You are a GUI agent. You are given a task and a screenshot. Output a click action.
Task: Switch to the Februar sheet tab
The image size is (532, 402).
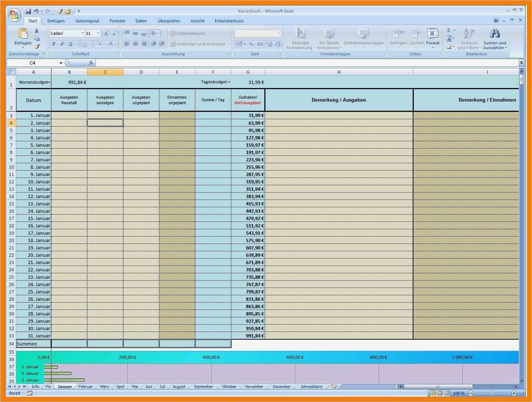coord(86,387)
